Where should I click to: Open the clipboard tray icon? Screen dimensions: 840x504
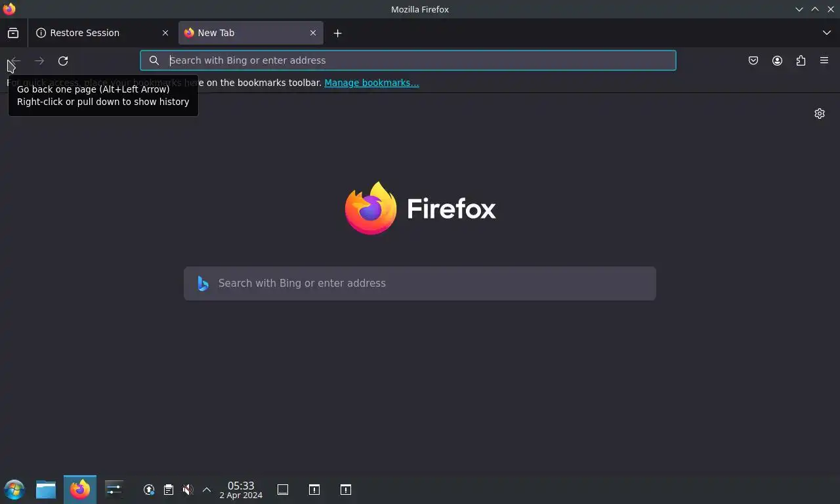(169, 490)
